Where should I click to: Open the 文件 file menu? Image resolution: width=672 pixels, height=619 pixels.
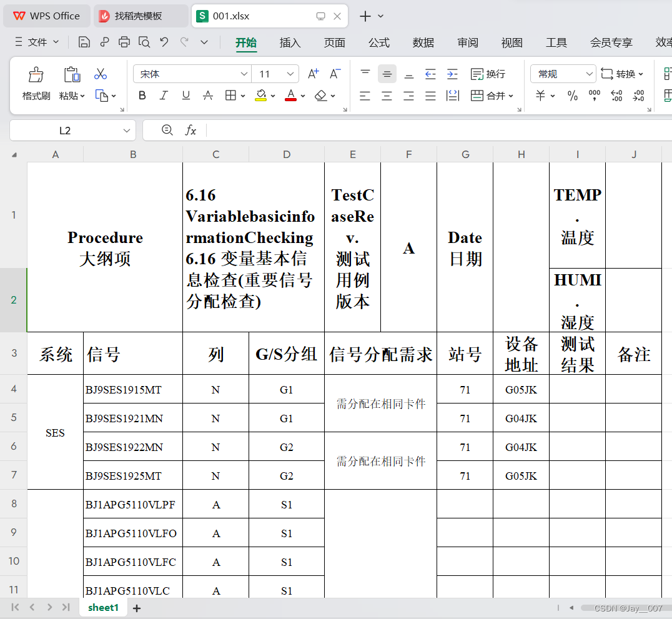(x=37, y=42)
